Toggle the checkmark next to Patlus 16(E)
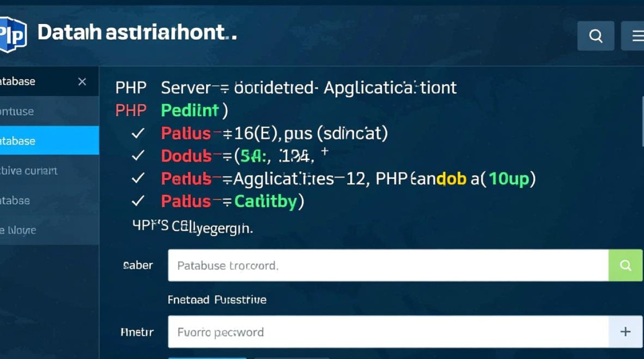Viewport: 644px width, 359px height. tap(138, 134)
